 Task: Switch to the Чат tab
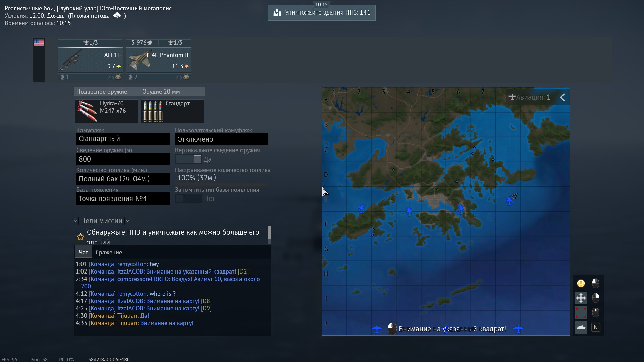tap(83, 252)
